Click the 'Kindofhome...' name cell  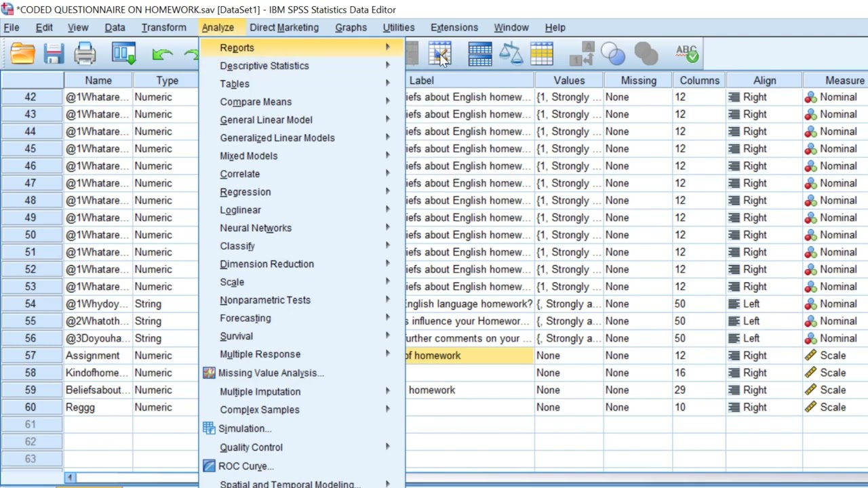pyautogui.click(x=98, y=373)
